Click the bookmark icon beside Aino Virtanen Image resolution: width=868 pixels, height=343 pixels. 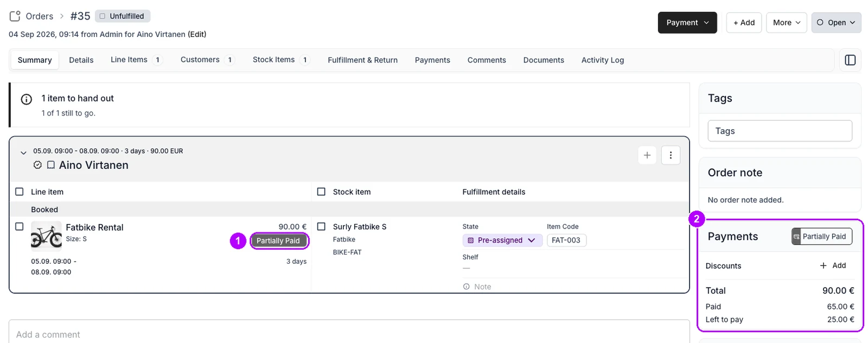pyautogui.click(x=50, y=165)
